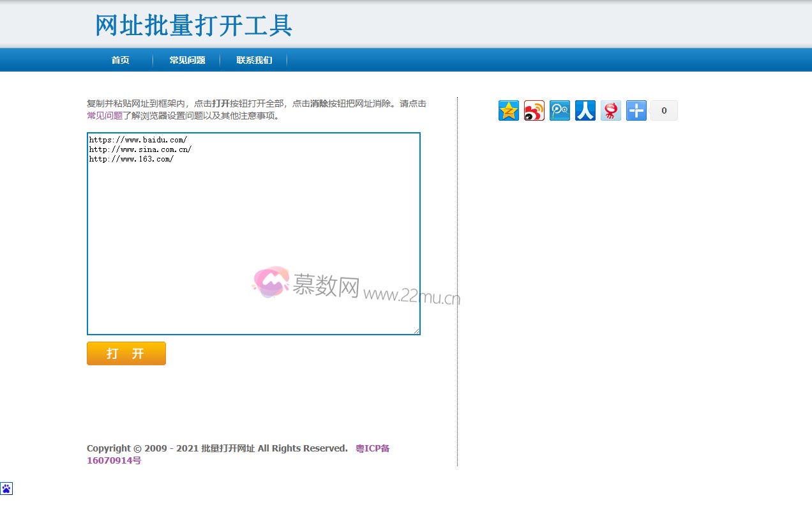Share the page to QQ Zone star icon
The image size is (812, 523).
click(508, 110)
